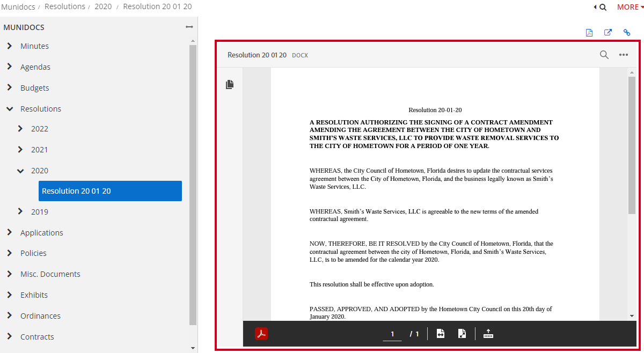Screen dimensions: 644x353
Task: Click the document title Resolution 20-01-20
Action: pos(435,110)
